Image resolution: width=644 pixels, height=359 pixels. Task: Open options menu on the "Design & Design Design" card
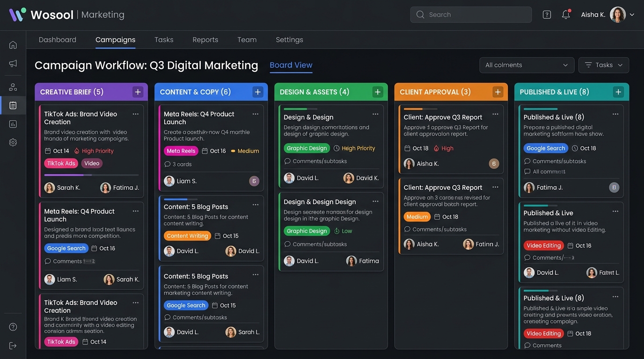tap(375, 201)
